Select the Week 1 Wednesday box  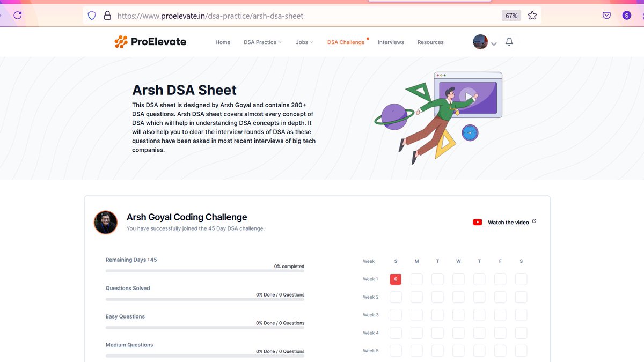click(x=458, y=279)
